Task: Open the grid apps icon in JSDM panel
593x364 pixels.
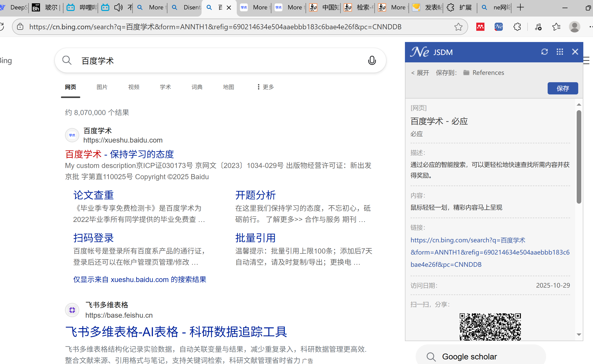Action: [560, 52]
